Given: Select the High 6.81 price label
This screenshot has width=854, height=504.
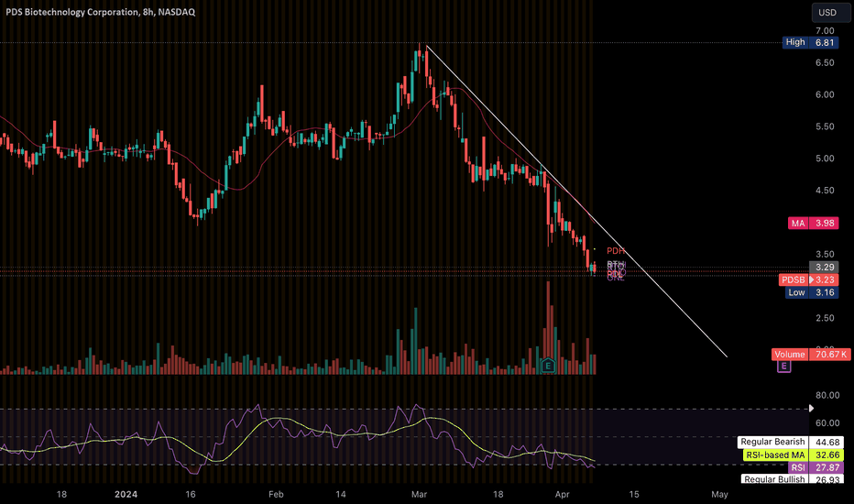Looking at the screenshot, I should pyautogui.click(x=810, y=42).
